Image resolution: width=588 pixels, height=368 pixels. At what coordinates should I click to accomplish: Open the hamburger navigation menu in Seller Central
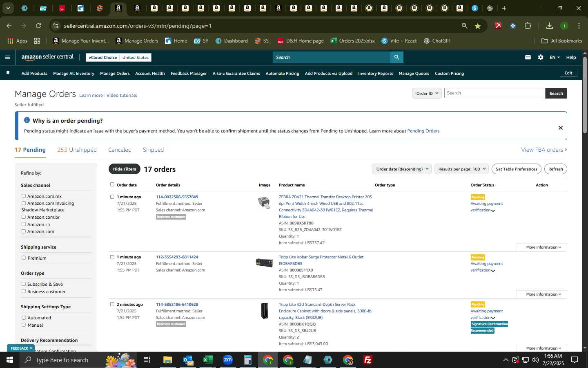click(7, 57)
